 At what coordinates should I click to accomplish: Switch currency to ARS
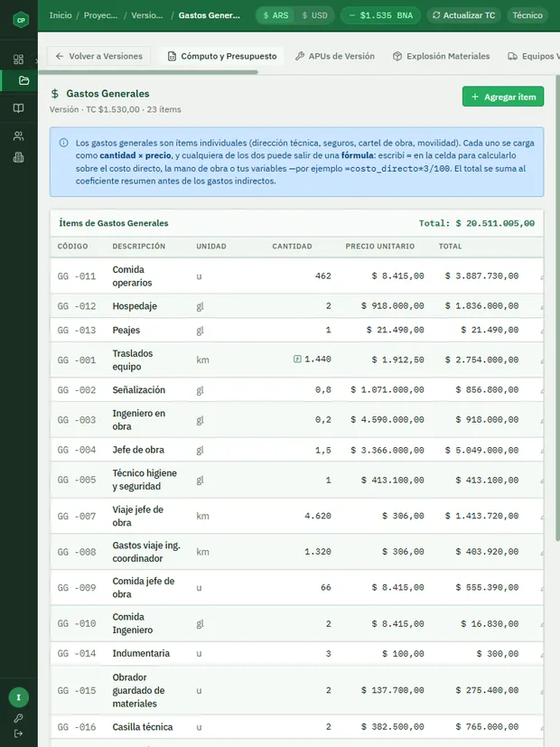[x=275, y=15]
